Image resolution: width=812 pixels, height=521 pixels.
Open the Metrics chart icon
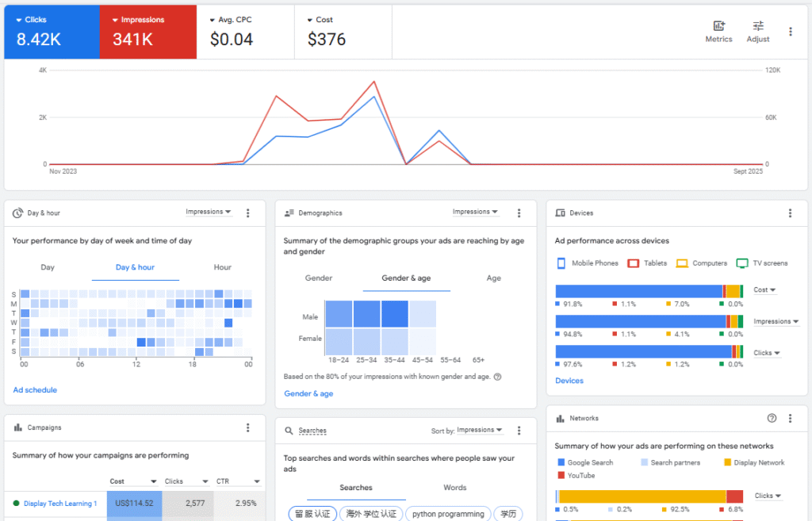pos(718,26)
